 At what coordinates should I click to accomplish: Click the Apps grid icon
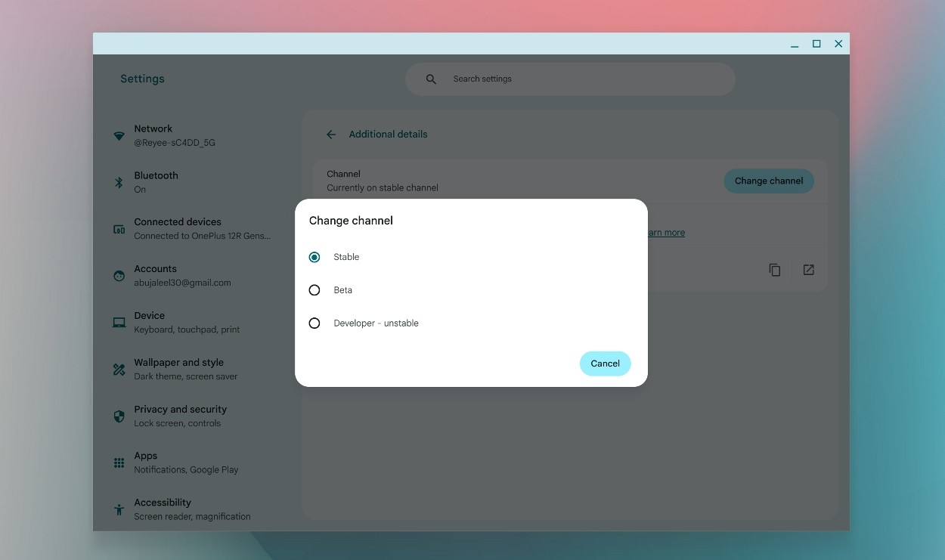coord(119,463)
